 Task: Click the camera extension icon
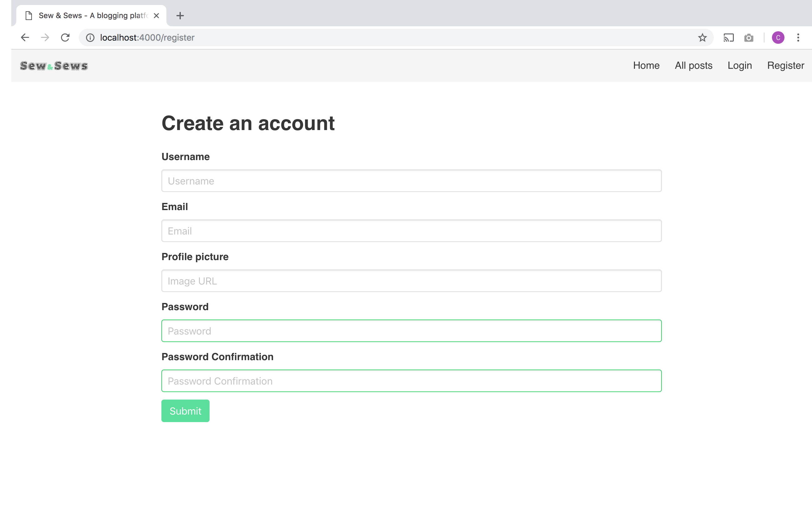pyautogui.click(x=749, y=38)
